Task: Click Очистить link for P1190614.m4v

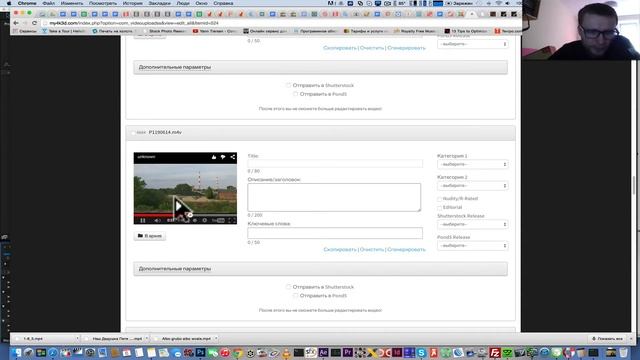Action: click(x=372, y=249)
